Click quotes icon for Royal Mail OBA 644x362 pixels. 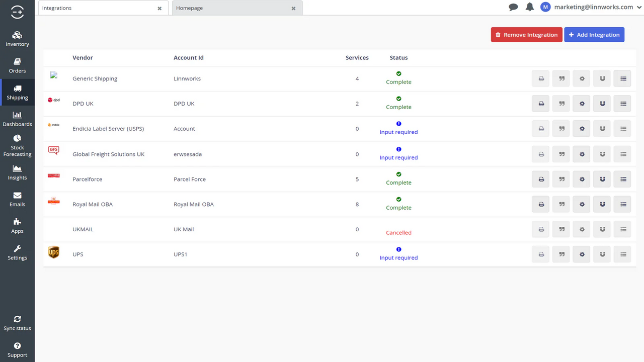[x=561, y=204]
